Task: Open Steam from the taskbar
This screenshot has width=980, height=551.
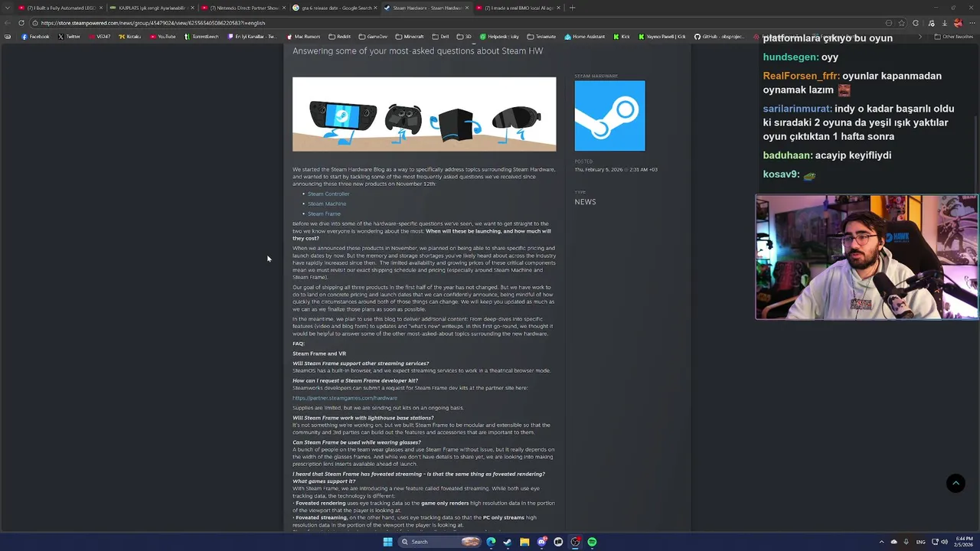Action: click(508, 542)
